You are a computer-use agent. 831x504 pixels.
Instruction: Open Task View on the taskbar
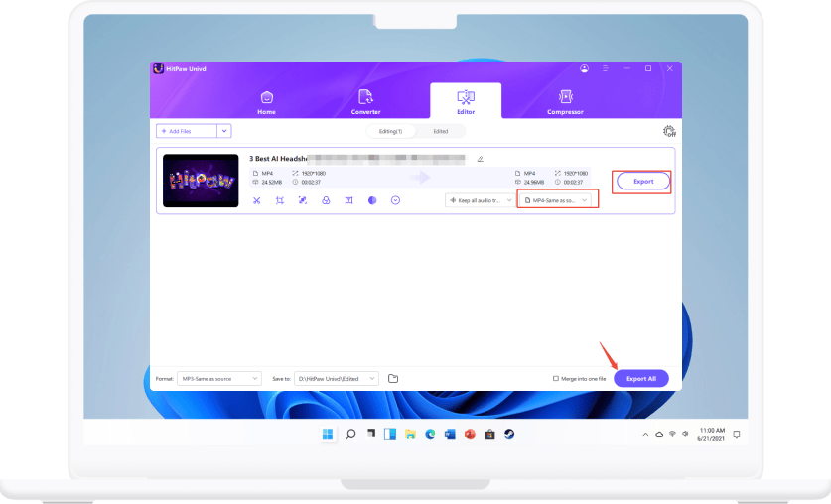[x=371, y=434]
